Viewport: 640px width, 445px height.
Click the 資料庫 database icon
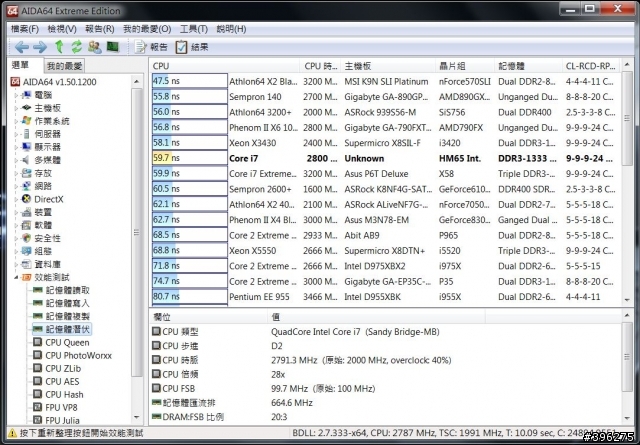coord(26,264)
